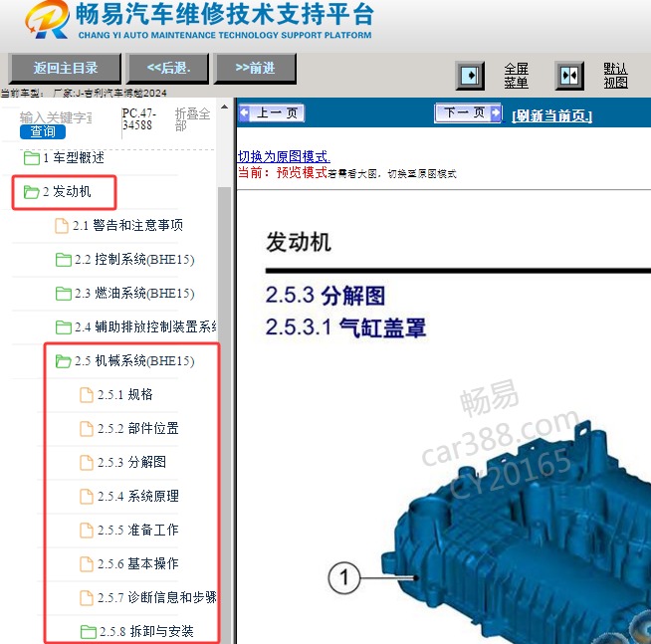The width and height of the screenshot is (651, 644).
Task: Select the 1 车型概述 tree label
Action: click(74, 158)
